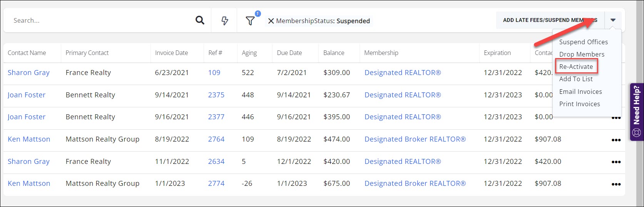Viewport: 644px width, 207px height.
Task: Open ellipsis menu for Ken Mattson invoice 2774
Action: [616, 184]
